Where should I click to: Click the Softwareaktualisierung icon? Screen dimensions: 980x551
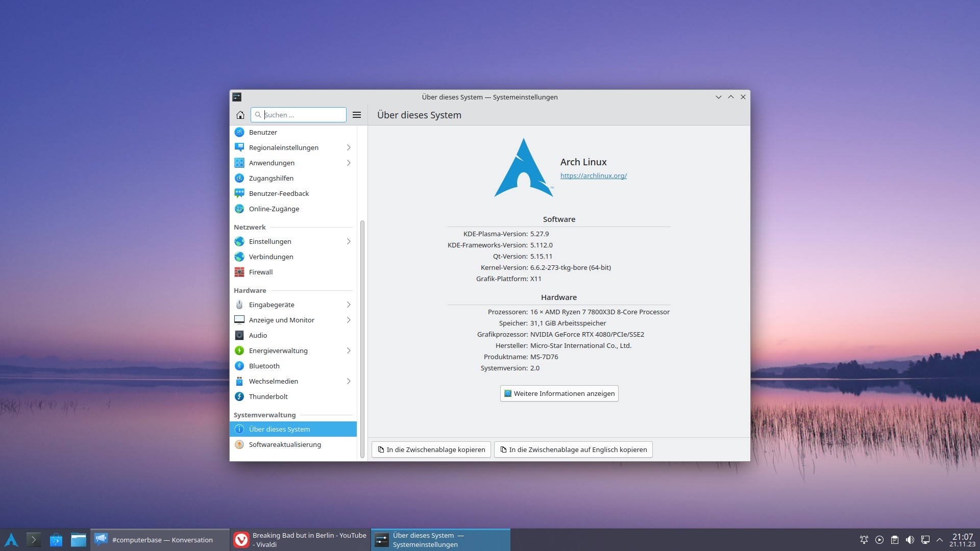[239, 444]
